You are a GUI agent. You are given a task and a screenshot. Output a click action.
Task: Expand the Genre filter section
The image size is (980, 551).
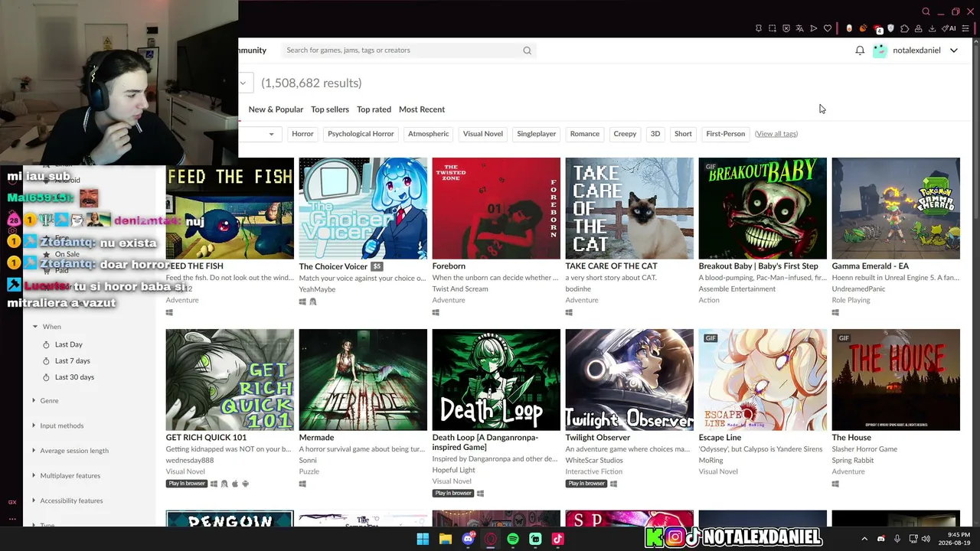coord(45,401)
